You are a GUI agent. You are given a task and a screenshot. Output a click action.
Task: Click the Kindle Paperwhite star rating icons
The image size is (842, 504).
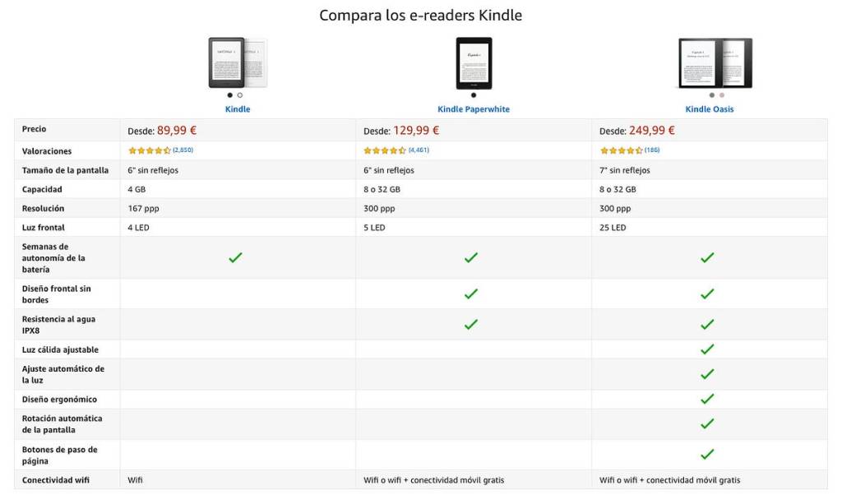385,150
